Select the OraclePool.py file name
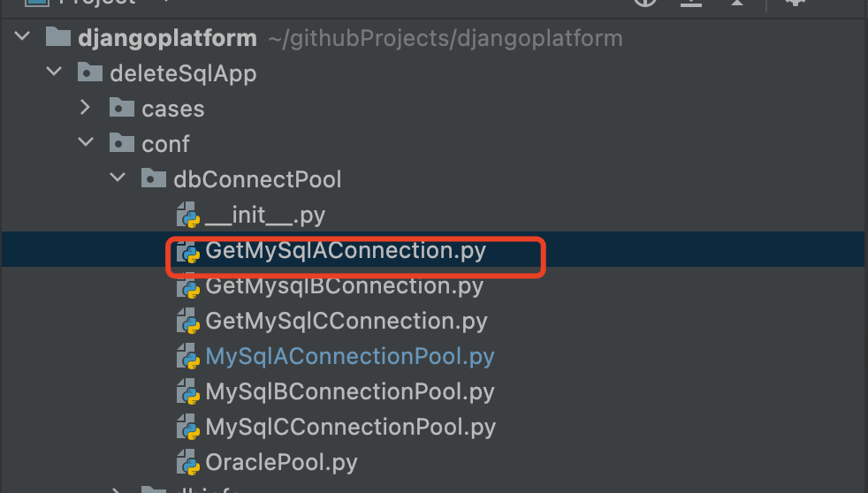 281,463
